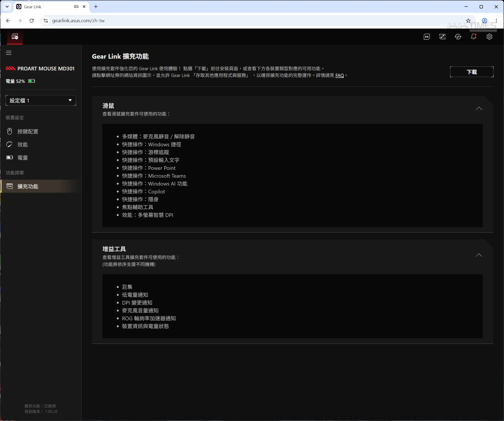The height and width of the screenshot is (421, 504).
Task: Click 快捷操作：Power Point list item
Action: click(x=149, y=168)
